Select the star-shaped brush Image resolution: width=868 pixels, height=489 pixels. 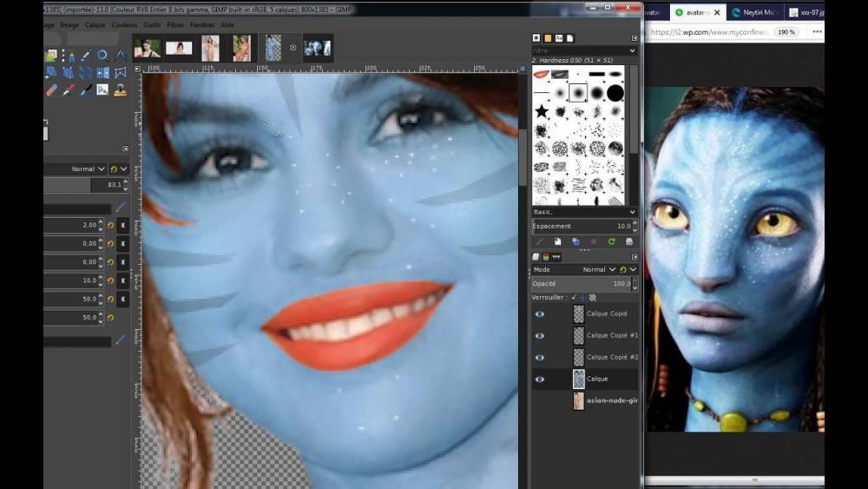coord(542,112)
